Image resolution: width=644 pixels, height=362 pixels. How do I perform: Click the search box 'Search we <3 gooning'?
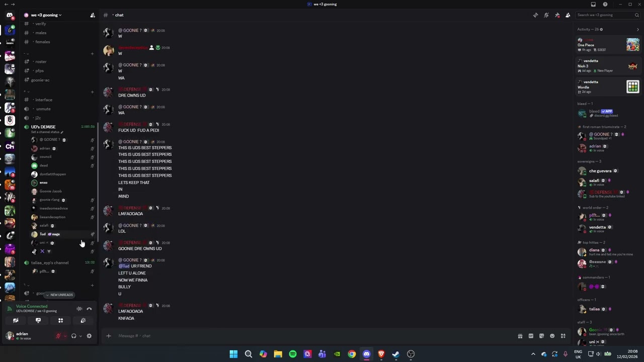click(608, 15)
